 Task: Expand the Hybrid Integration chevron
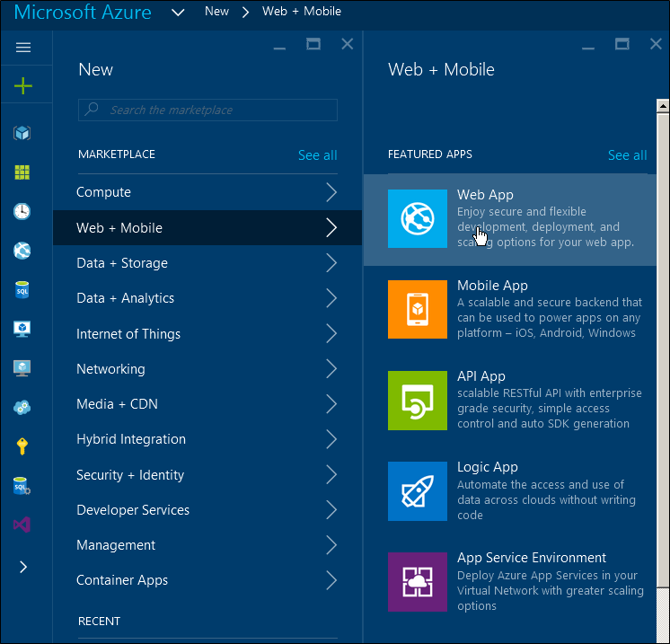(x=331, y=439)
